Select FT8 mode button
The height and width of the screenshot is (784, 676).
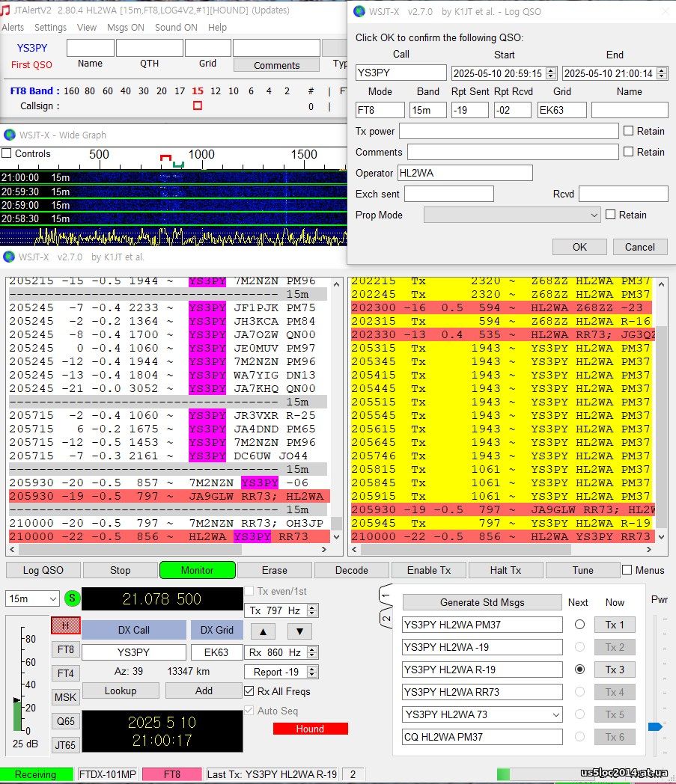coord(66,649)
